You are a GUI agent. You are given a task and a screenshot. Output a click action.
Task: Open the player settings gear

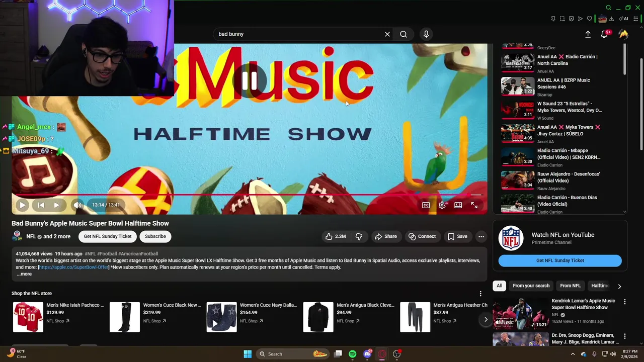442,205
